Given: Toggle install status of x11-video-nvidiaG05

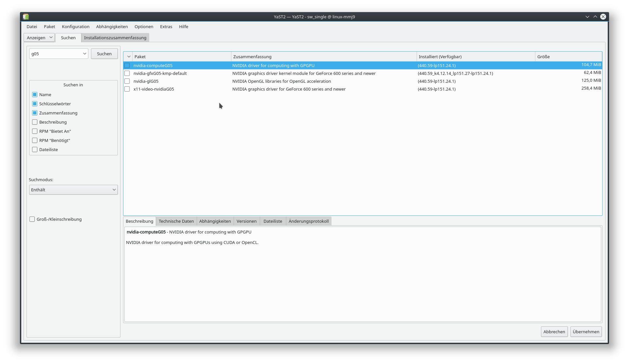Looking at the screenshot, I should coord(127,89).
